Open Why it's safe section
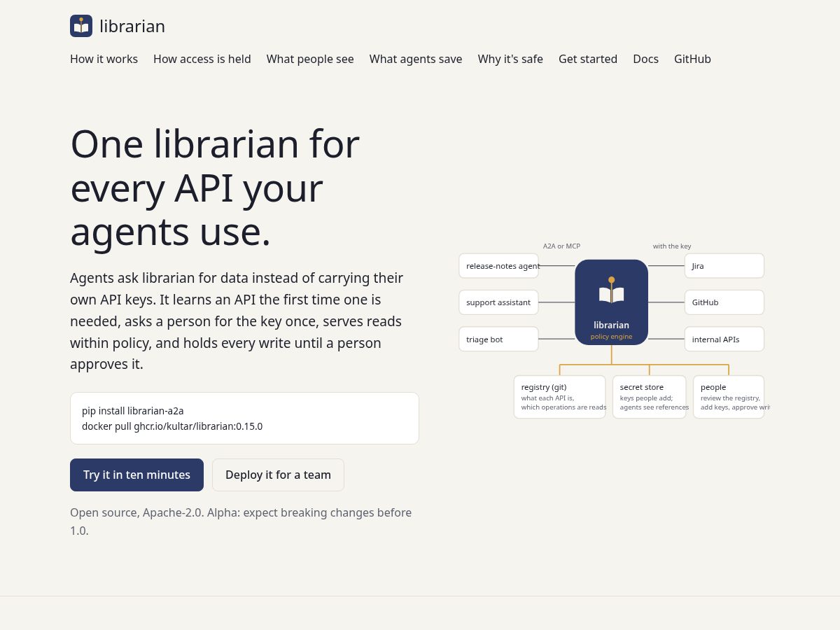Image resolution: width=840 pixels, height=630 pixels. pyautogui.click(x=510, y=59)
